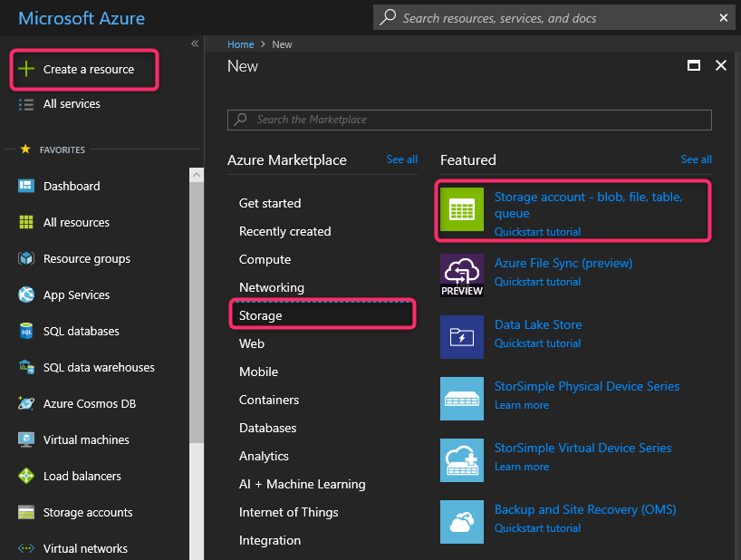Choose the Networking marketplace category
Screen dimensions: 741x560
click(271, 287)
